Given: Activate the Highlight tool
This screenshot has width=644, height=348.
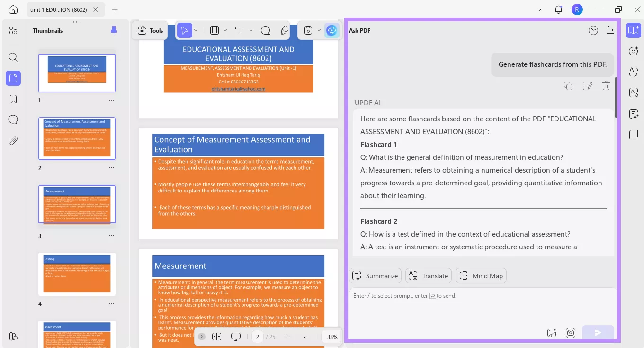Looking at the screenshot, I should click(214, 30).
